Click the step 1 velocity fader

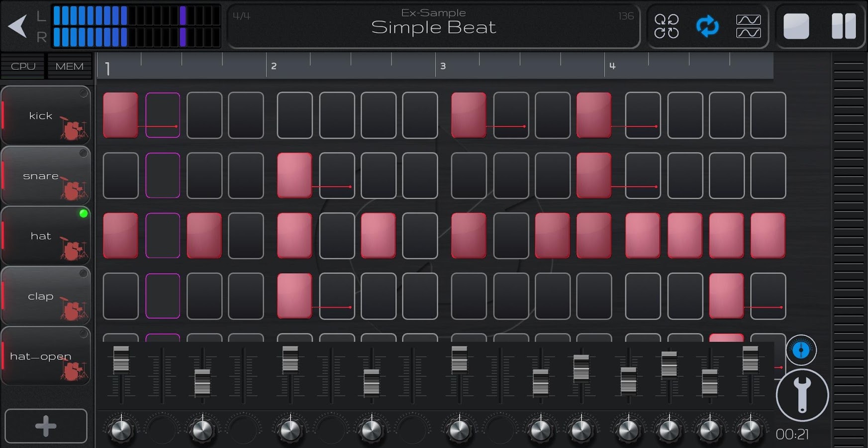[121, 359]
